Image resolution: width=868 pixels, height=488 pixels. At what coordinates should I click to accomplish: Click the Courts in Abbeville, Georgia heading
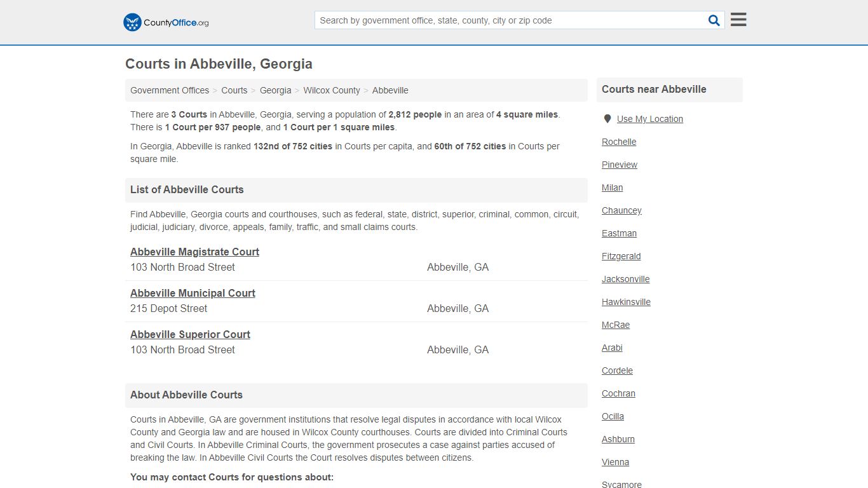pos(219,64)
